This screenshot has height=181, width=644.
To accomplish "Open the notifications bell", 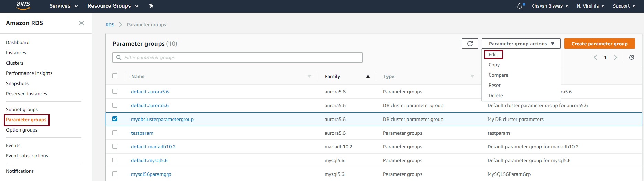I will coord(520,6).
